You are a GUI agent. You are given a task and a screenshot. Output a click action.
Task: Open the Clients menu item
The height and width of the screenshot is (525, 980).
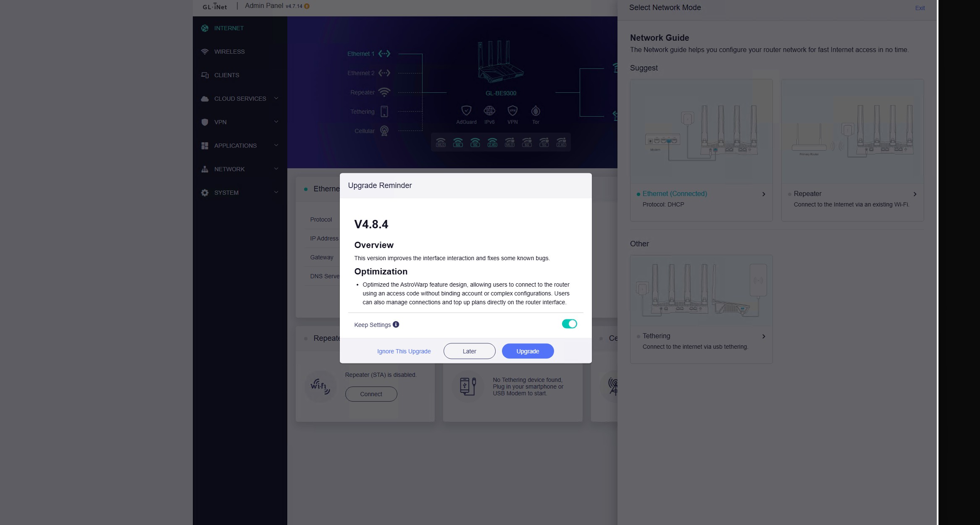click(x=226, y=75)
